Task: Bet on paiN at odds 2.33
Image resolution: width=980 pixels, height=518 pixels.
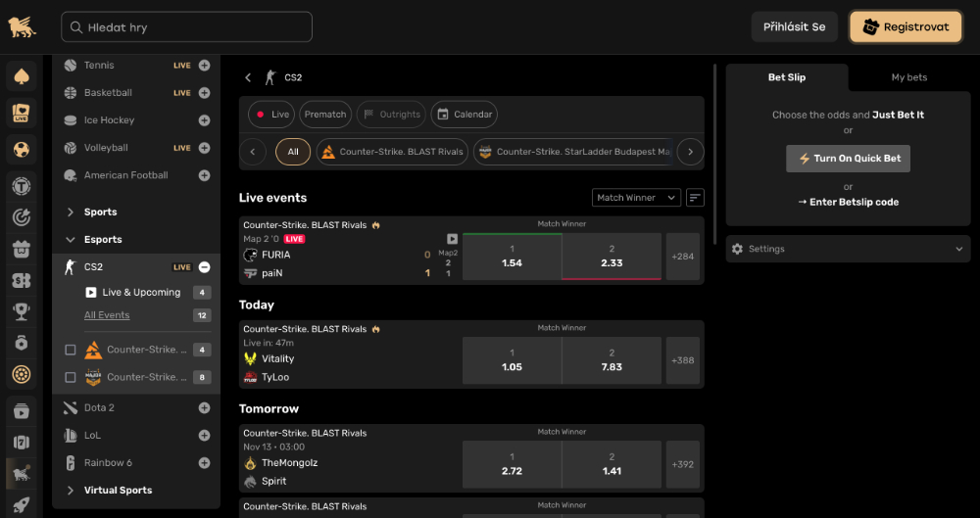Action: [612, 257]
